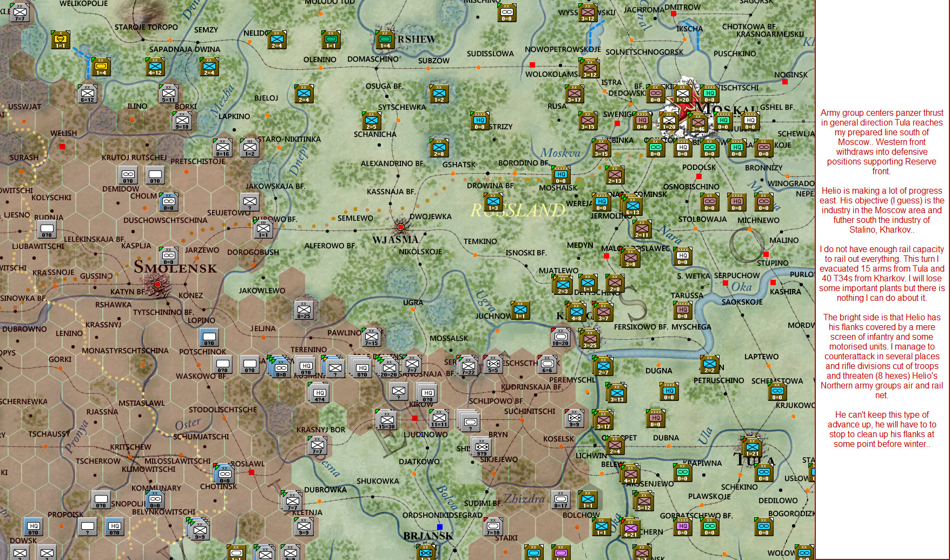This screenshot has width=950, height=560.
Task: Click the 20=20 unit stack
Action: tap(388, 368)
